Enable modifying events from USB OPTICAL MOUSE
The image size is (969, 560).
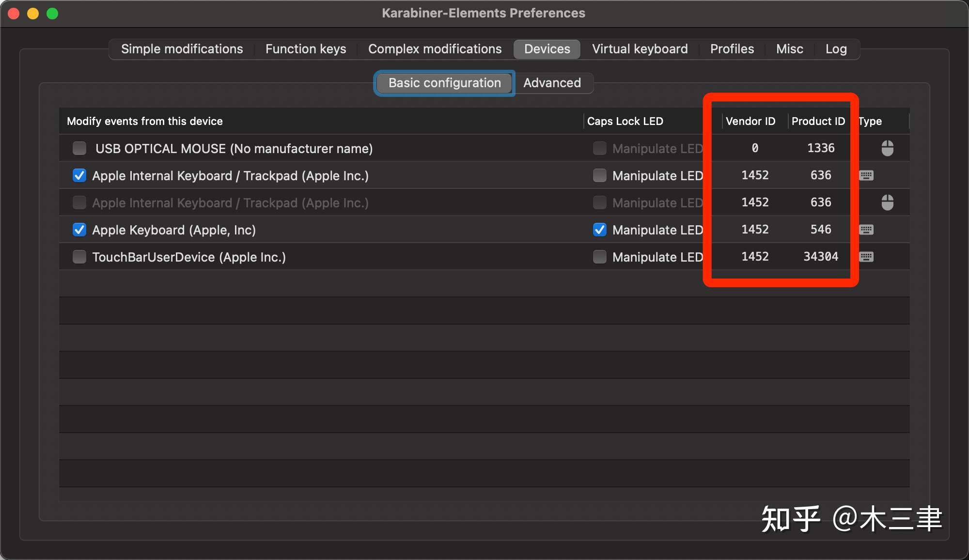tap(79, 148)
